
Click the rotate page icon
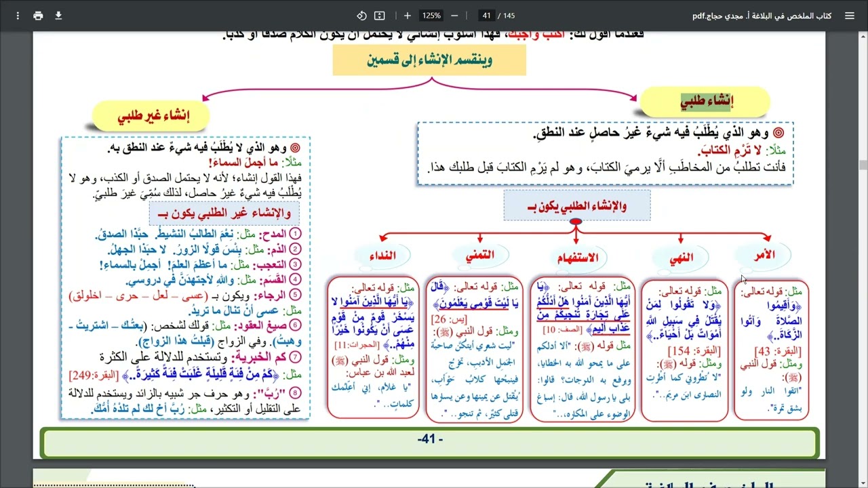pos(361,16)
